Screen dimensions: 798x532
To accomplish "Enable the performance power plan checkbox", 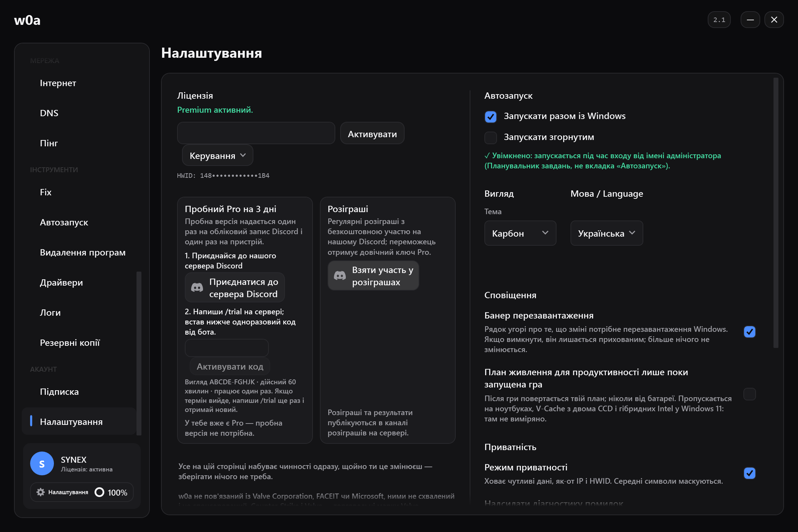I will (750, 394).
